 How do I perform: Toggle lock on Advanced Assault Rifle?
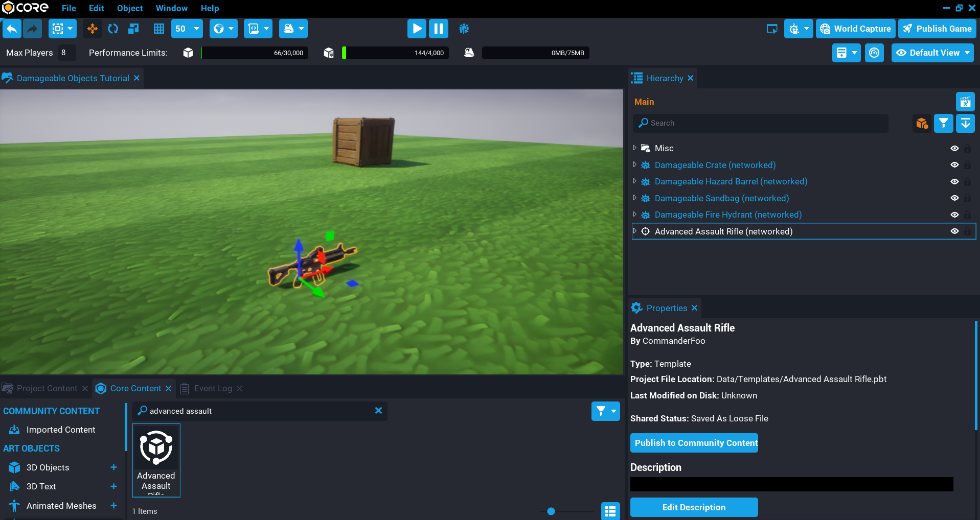coord(967,231)
